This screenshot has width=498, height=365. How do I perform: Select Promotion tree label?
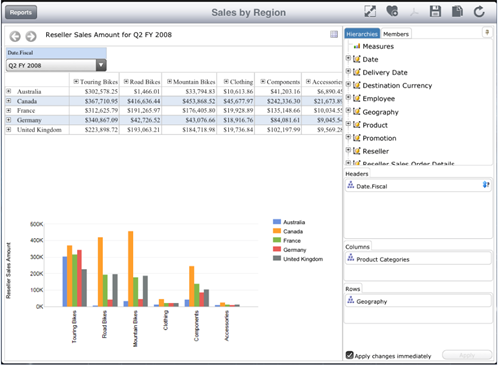pos(379,138)
